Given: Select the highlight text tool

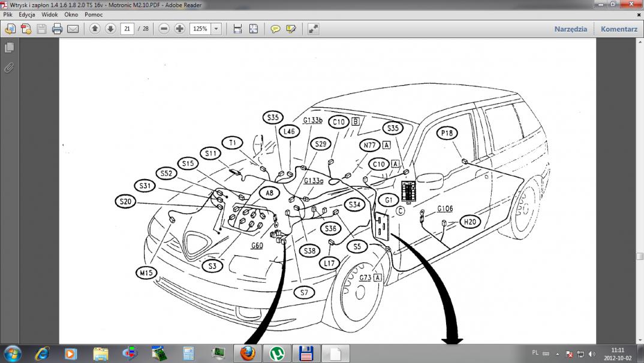Looking at the screenshot, I should click(x=291, y=29).
